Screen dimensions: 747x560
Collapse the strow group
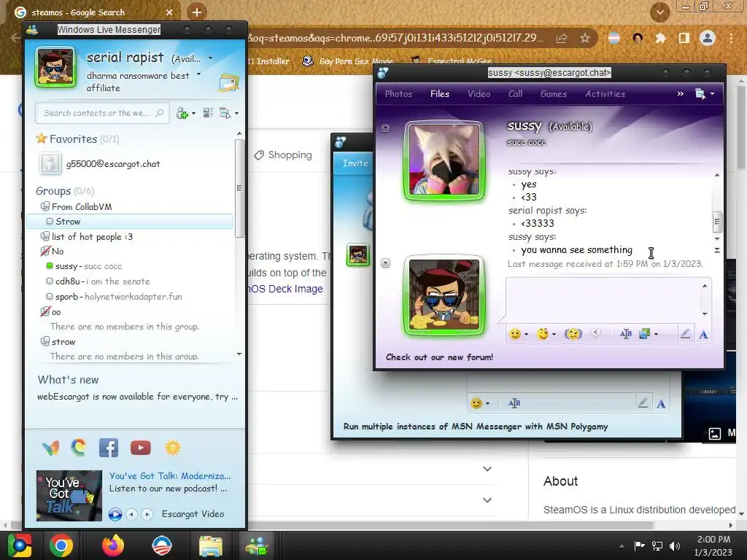(44, 341)
